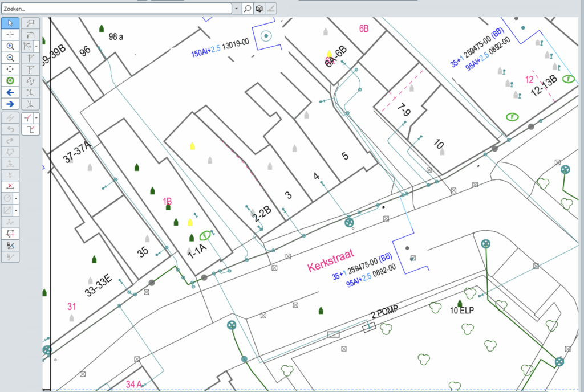Click the Zoeken search input field
Screen dimensions: 584x392
tap(117, 8)
